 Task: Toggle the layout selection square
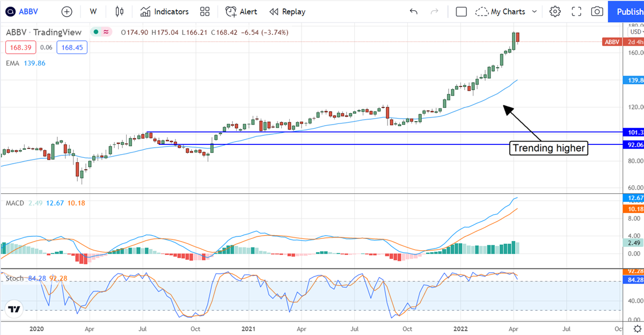click(x=461, y=11)
